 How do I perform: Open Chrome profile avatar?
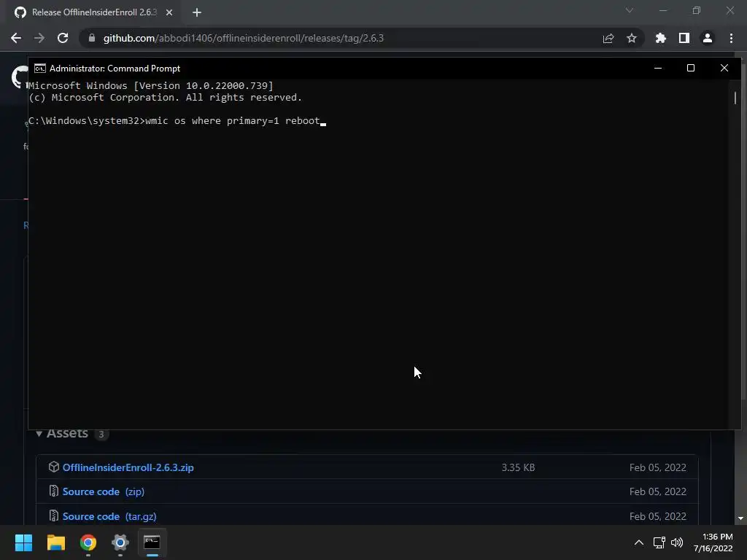[x=708, y=38]
